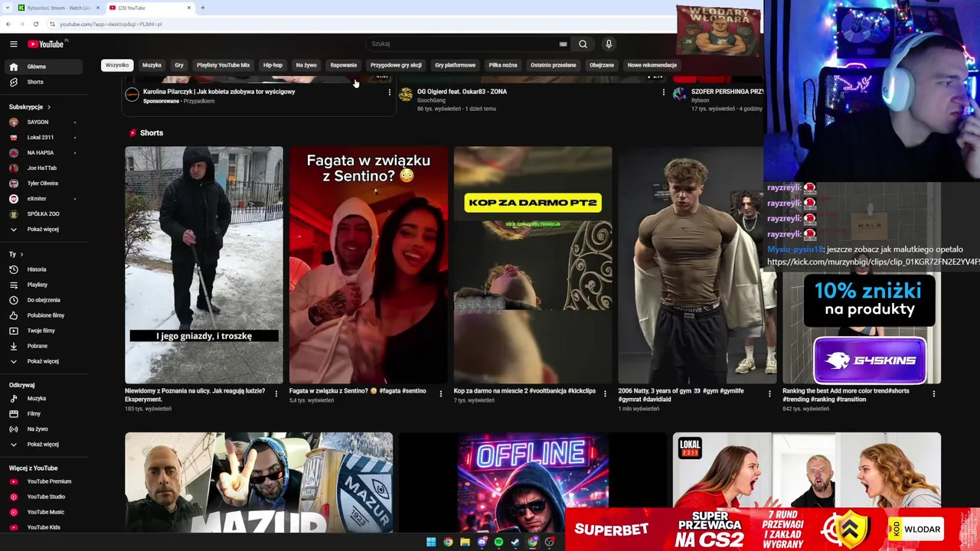Select the Wszystko filter chip

(x=117, y=65)
